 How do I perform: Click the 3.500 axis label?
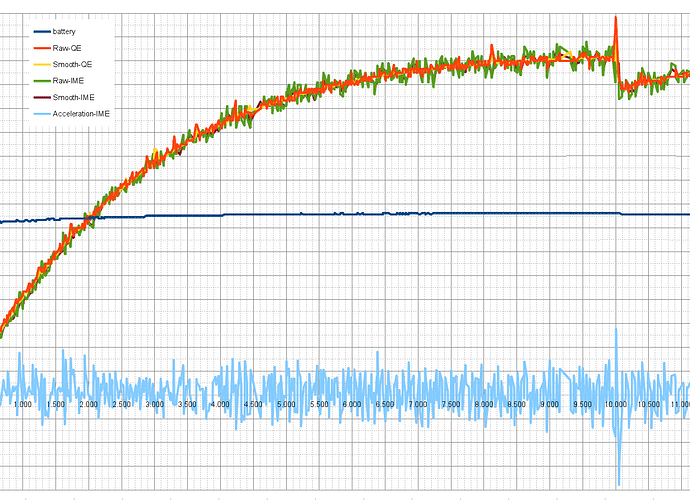(187, 404)
